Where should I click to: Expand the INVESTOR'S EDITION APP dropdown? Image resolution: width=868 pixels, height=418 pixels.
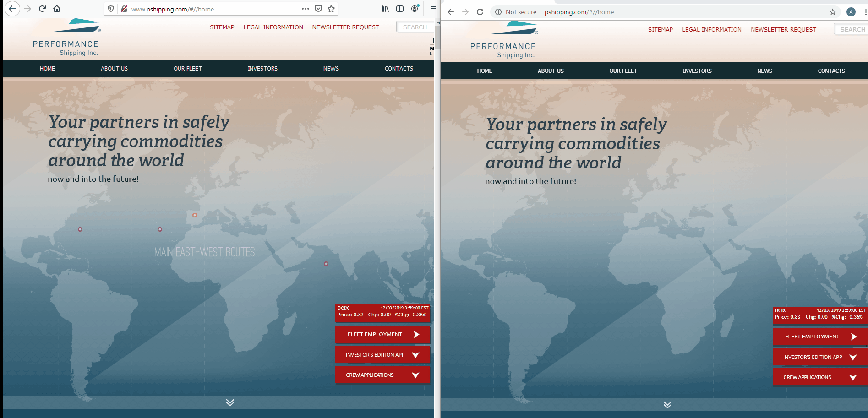382,354
